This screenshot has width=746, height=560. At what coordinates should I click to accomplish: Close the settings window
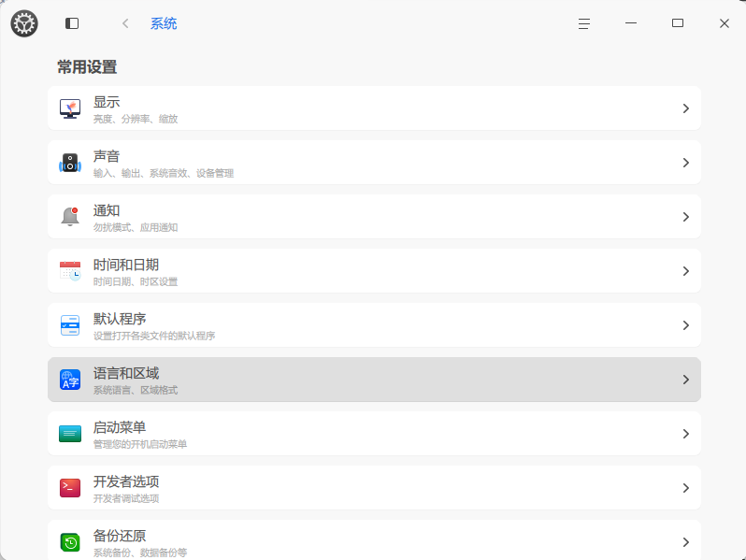click(724, 23)
